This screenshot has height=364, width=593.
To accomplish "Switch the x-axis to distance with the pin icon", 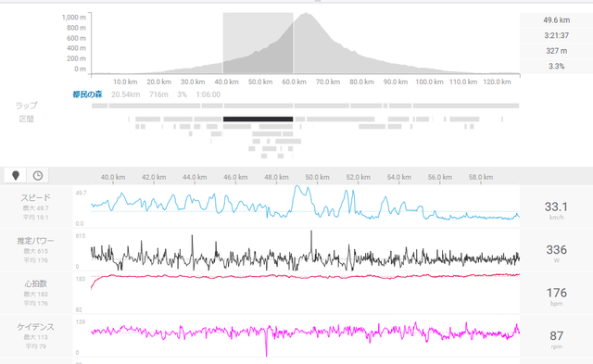I will pos(16,176).
